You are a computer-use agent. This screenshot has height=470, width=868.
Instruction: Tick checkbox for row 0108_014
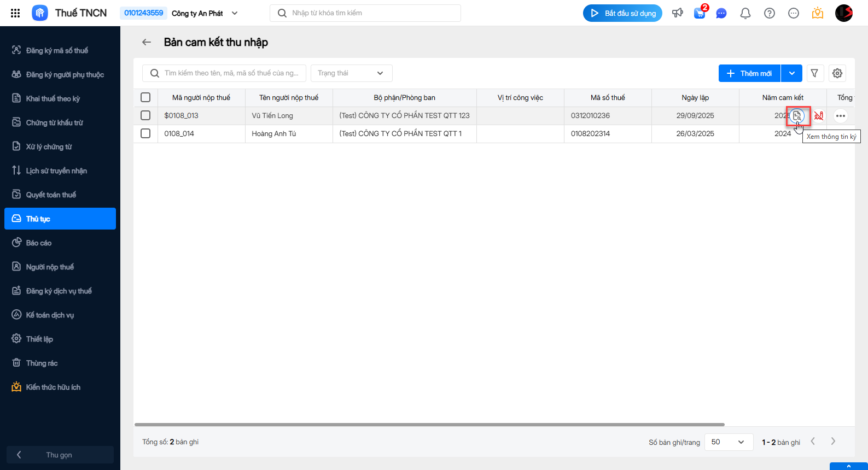coord(145,133)
